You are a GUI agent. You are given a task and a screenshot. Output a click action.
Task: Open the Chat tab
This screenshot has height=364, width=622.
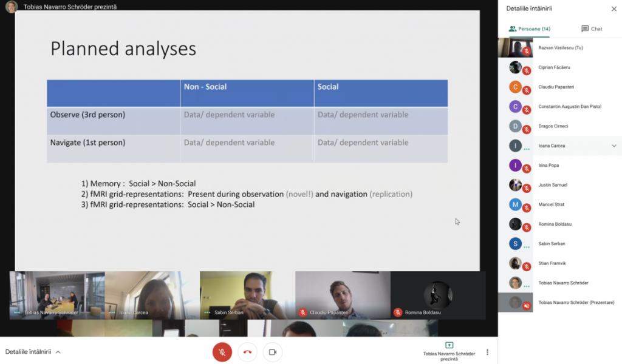tap(592, 29)
